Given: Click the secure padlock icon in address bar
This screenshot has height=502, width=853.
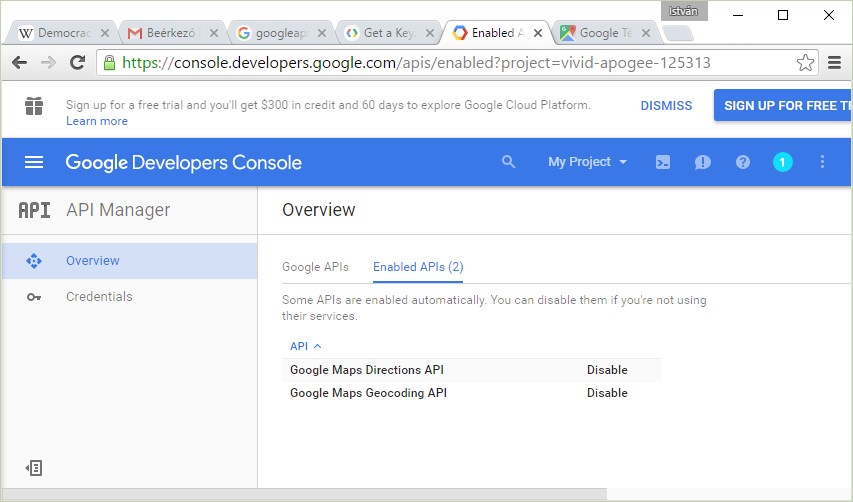Looking at the screenshot, I should click(109, 63).
